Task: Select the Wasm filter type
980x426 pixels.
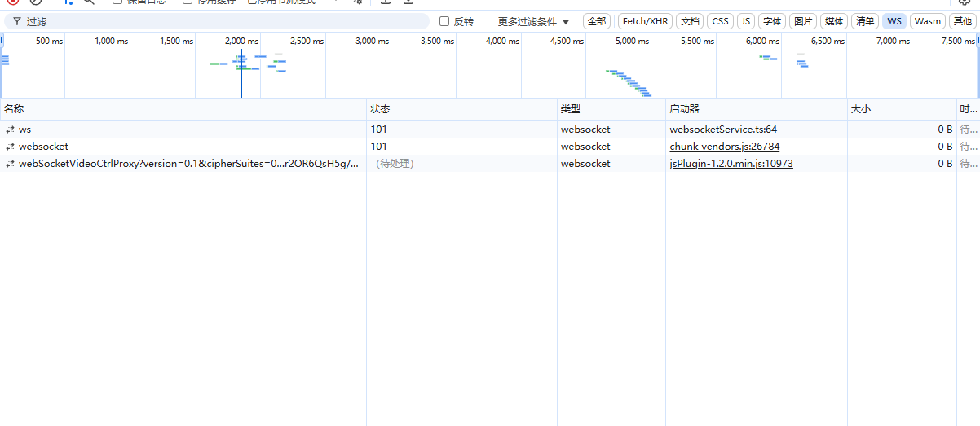Action: [x=928, y=21]
